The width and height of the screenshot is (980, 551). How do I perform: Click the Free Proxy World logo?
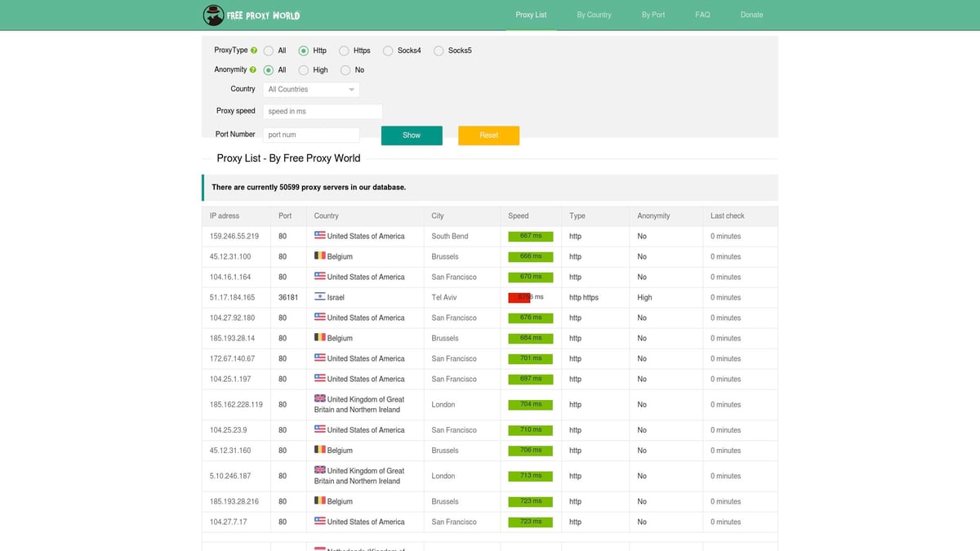tap(252, 15)
